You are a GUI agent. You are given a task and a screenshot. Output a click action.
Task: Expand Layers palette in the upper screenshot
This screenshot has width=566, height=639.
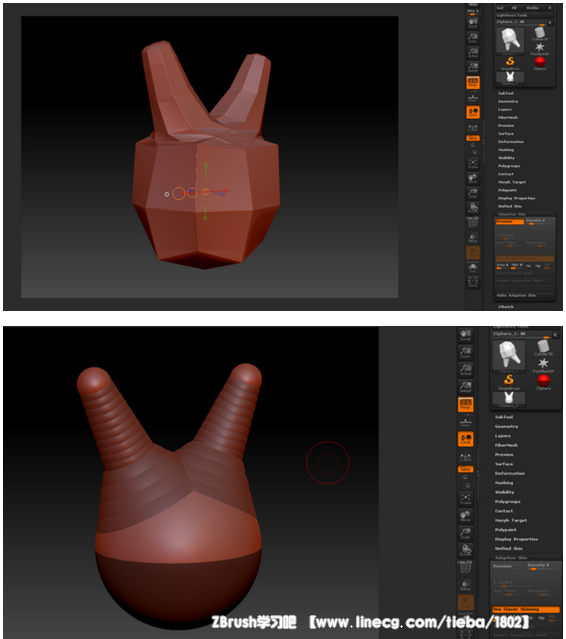(504, 110)
